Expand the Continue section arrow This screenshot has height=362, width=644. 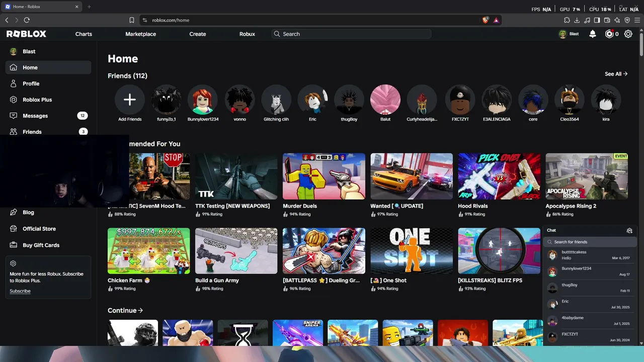coord(140,310)
